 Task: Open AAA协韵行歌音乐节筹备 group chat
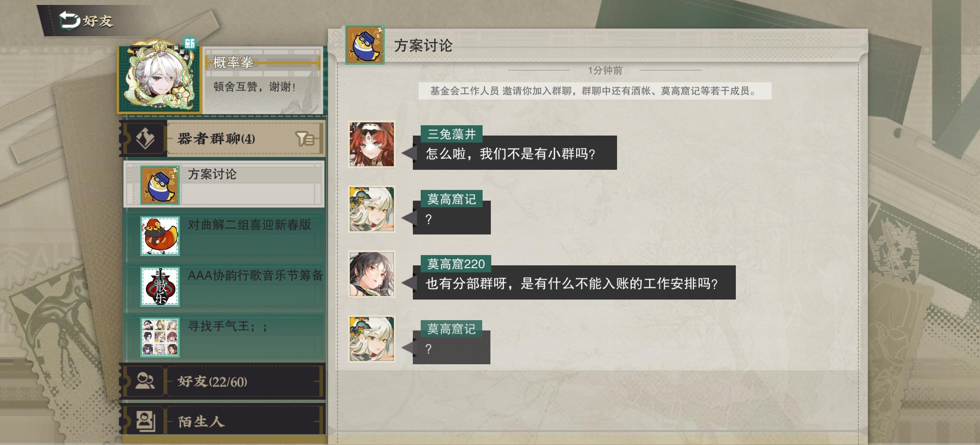click(224, 286)
